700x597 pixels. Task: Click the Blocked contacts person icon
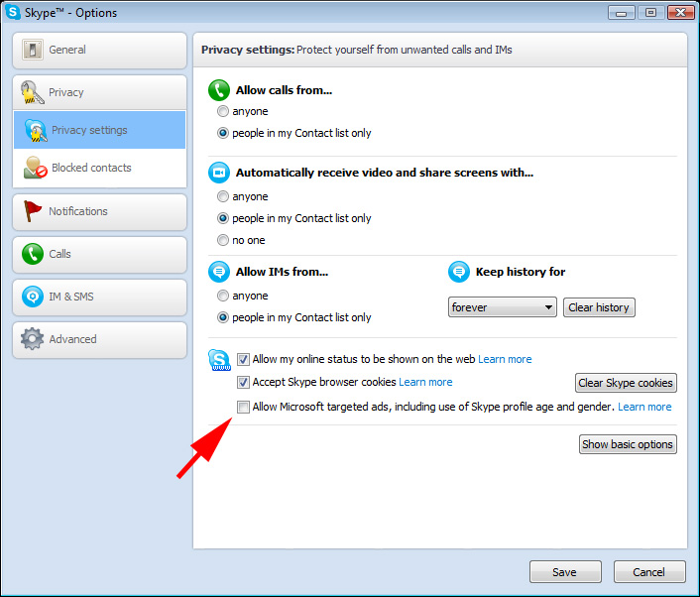point(36,168)
